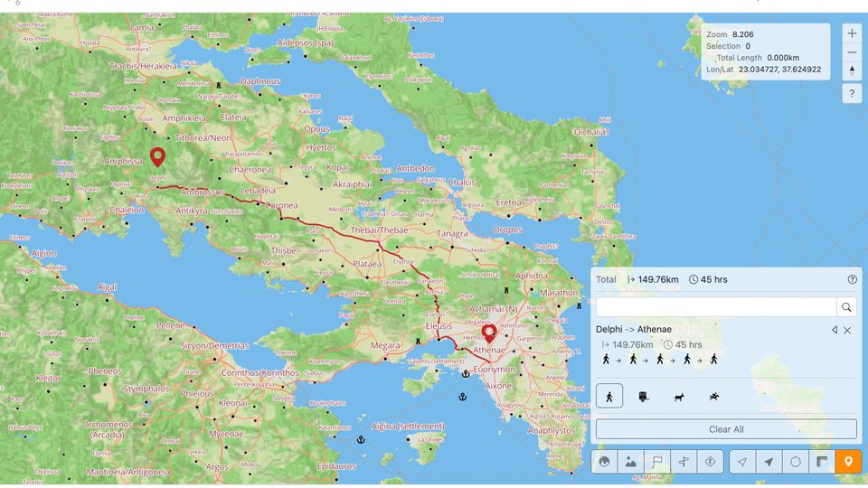Choose galloping horse rider travel mode
This screenshot has width=868, height=488.
pyautogui.click(x=714, y=396)
